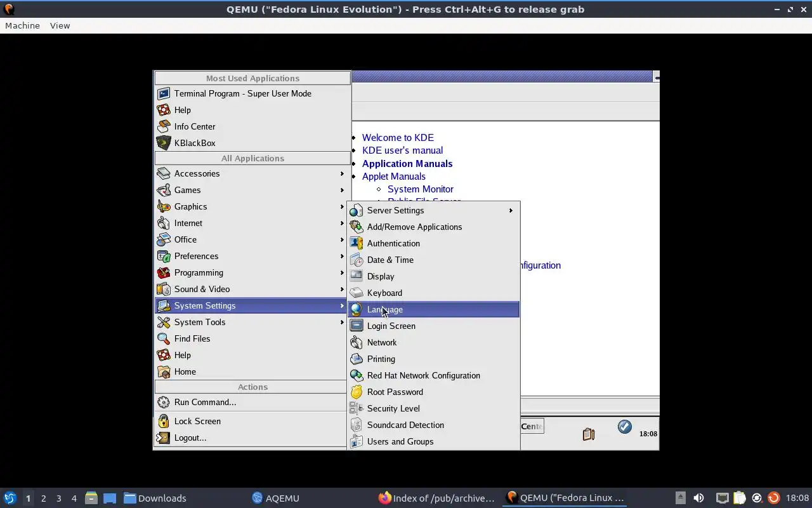Open the Application Manuals link
The width and height of the screenshot is (812, 508).
click(x=407, y=163)
